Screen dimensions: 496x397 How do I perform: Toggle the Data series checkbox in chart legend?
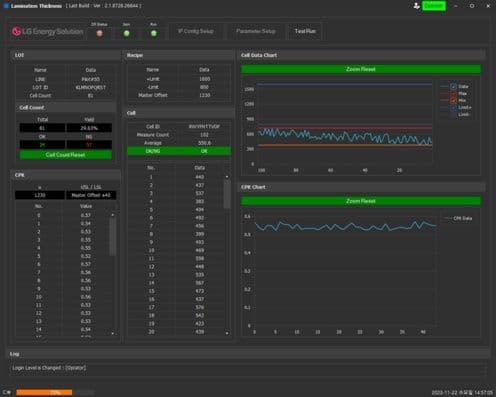tap(453, 86)
